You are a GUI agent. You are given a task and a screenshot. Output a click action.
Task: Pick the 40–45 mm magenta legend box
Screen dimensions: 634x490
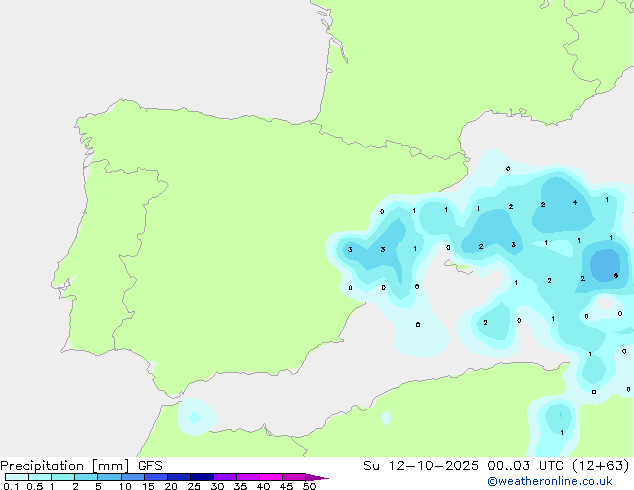271,477
